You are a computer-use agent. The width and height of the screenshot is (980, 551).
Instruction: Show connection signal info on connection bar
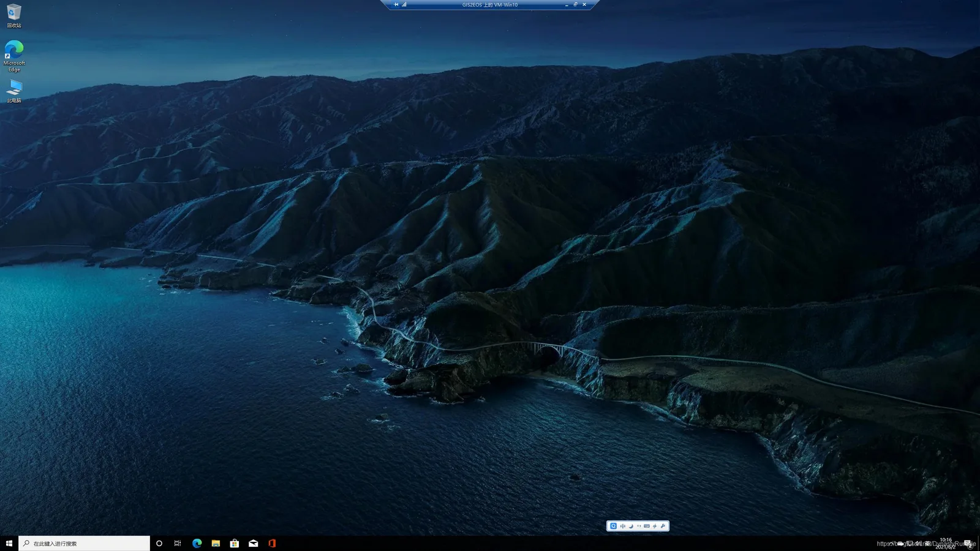[404, 4]
